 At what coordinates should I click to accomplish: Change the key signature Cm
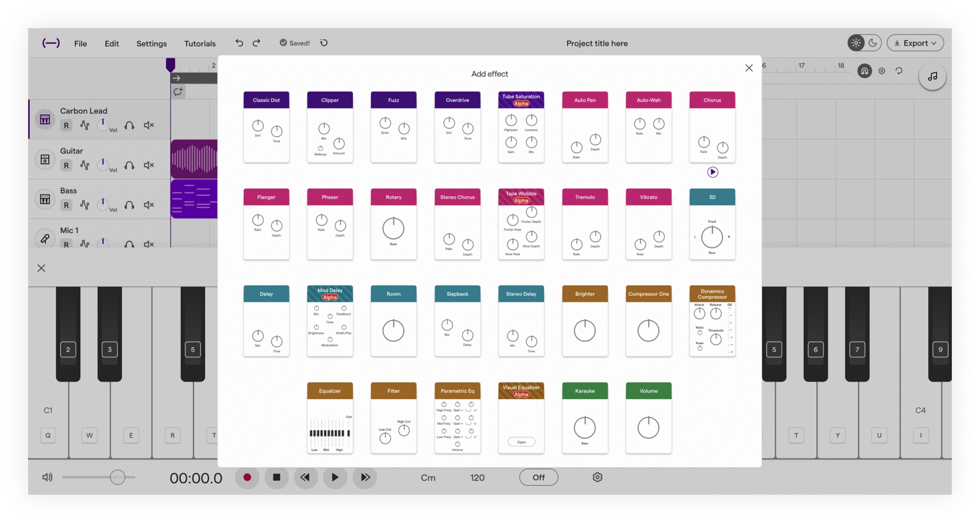(428, 477)
